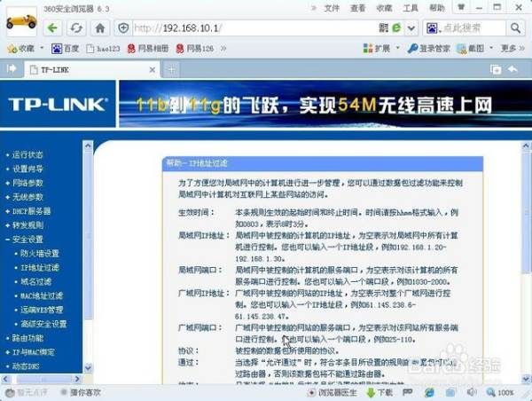
Task: Open 远端WEB管理 submenu item
Action: 42,310
